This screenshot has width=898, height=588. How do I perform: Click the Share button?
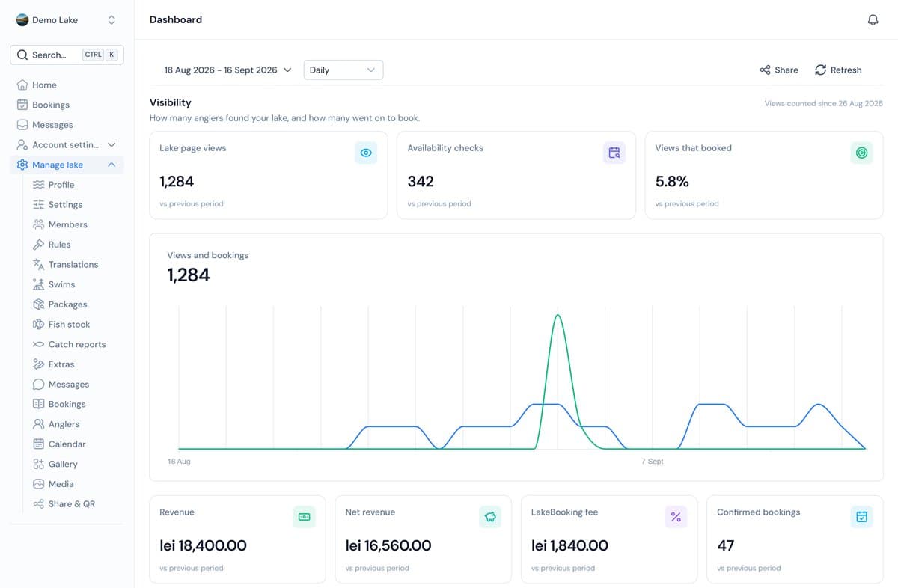pos(779,70)
